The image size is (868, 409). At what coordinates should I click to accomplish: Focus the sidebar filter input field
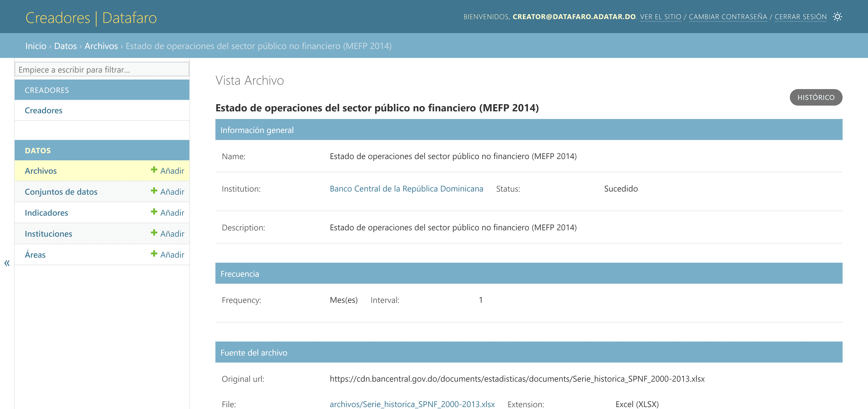[102, 69]
